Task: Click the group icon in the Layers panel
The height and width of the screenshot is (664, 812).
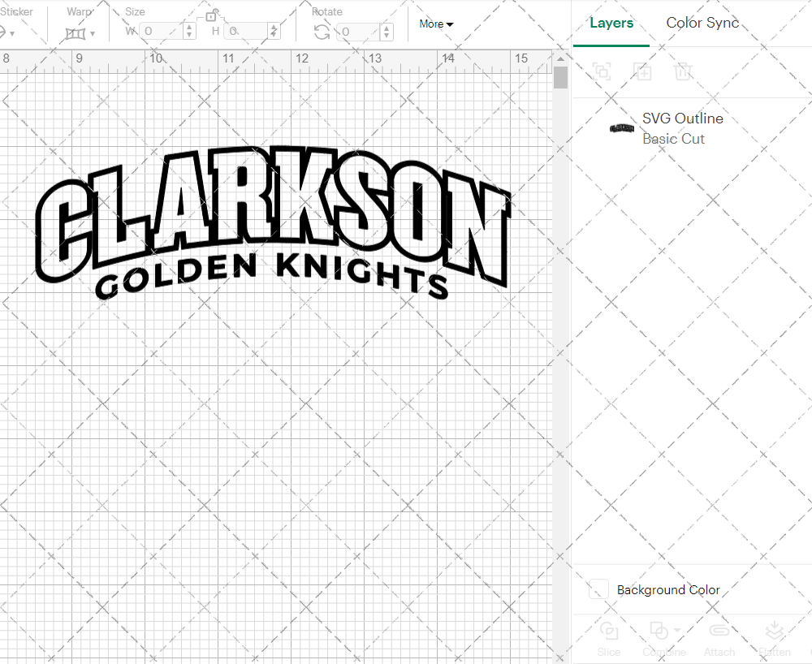Action: (602, 71)
